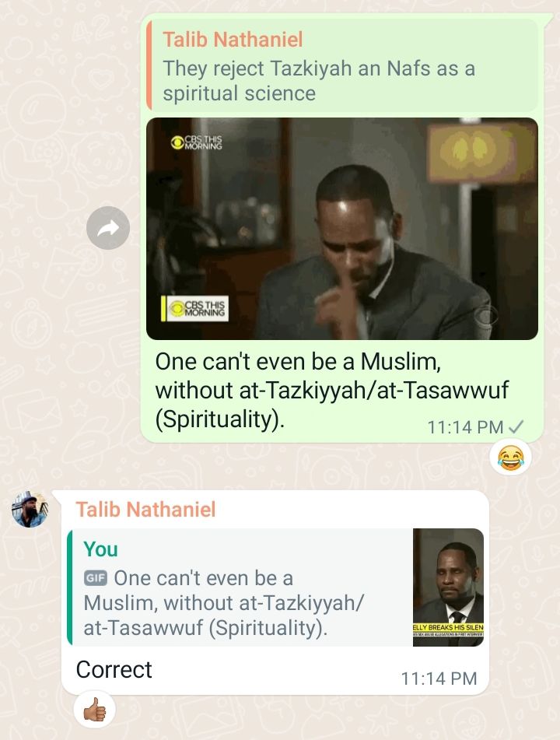Select the 'One can't even be a Muslim' caption
560x740 pixels.
(x=332, y=391)
